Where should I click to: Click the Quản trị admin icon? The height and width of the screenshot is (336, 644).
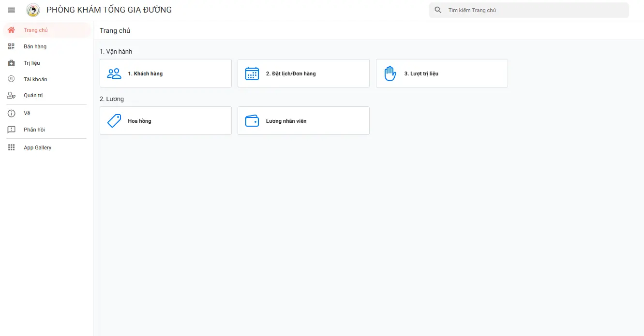pyautogui.click(x=12, y=96)
